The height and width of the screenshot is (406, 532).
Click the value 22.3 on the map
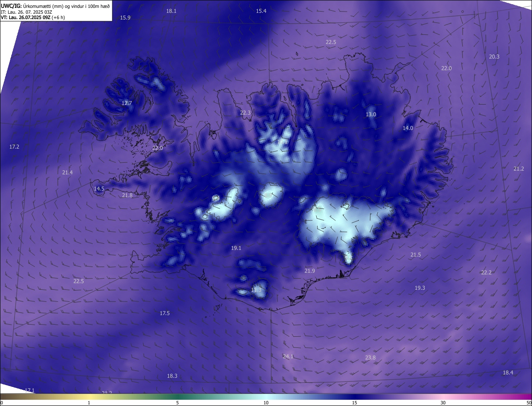point(246,113)
